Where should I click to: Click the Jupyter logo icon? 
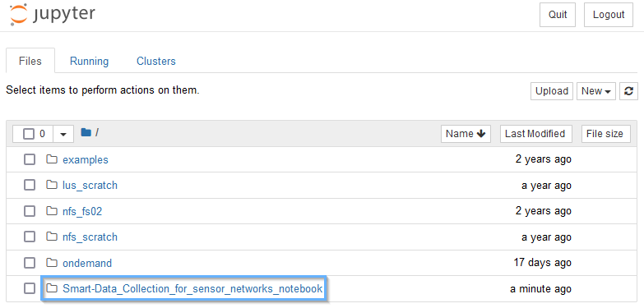coord(18,14)
